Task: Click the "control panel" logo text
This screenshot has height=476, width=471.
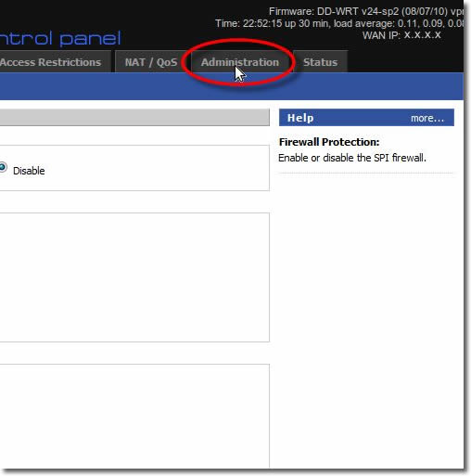Action: (60, 38)
